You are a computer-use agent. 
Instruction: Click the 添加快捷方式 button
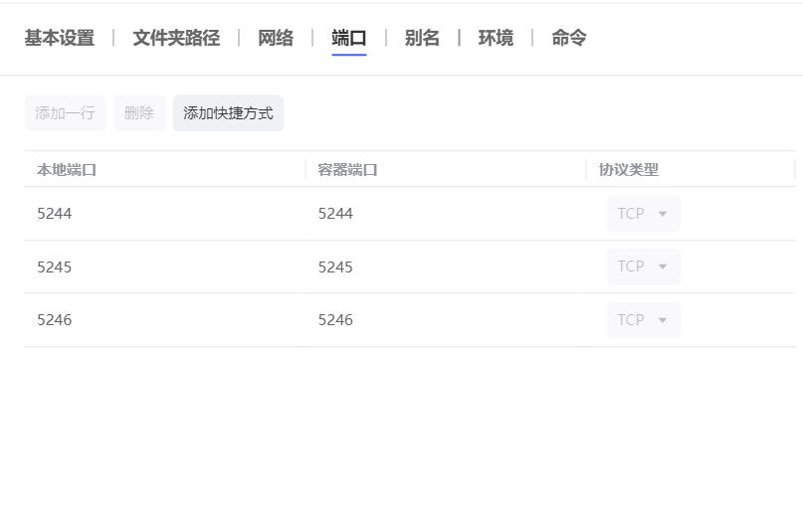[x=228, y=113]
